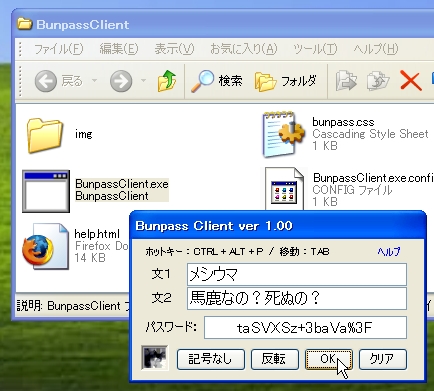The image size is (434, 391).
Task: Open the 検索 search magnifier
Action: 202,81
